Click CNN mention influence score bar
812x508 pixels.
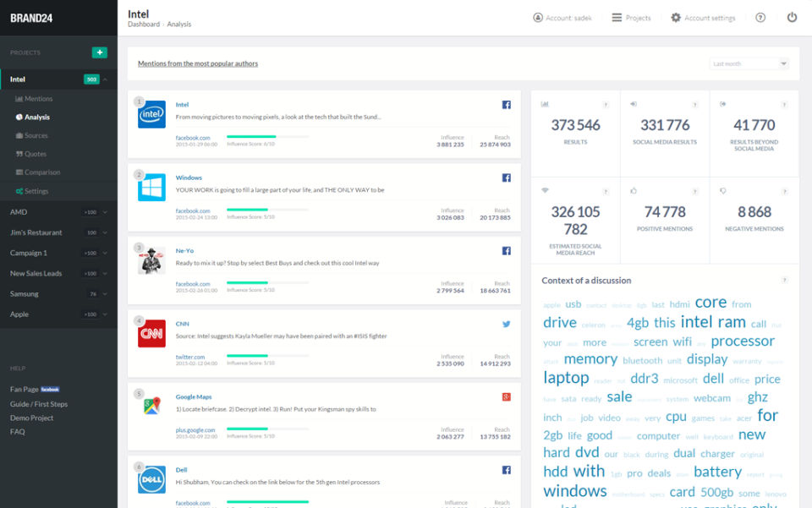(x=268, y=356)
